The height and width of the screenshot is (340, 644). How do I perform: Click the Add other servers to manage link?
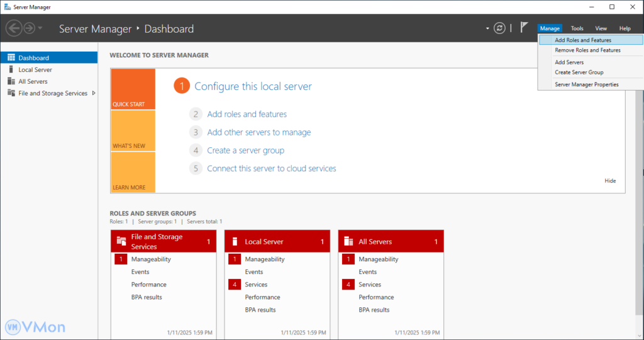258,132
